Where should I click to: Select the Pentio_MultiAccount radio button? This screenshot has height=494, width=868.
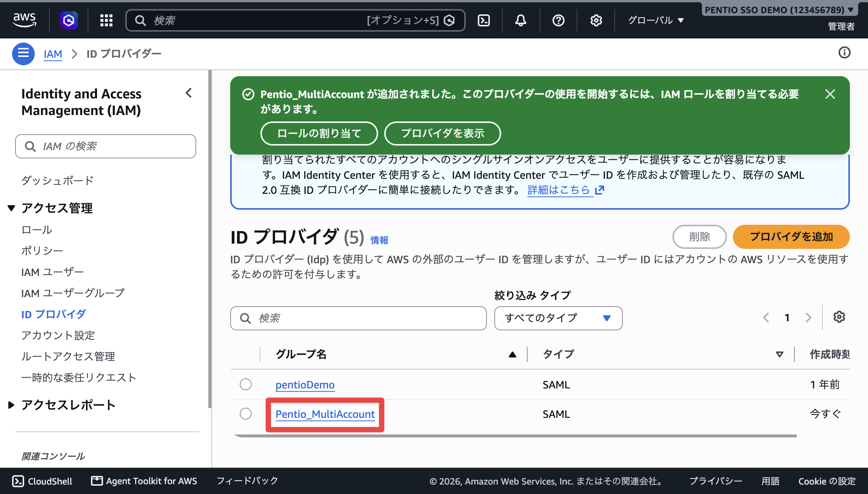point(246,414)
